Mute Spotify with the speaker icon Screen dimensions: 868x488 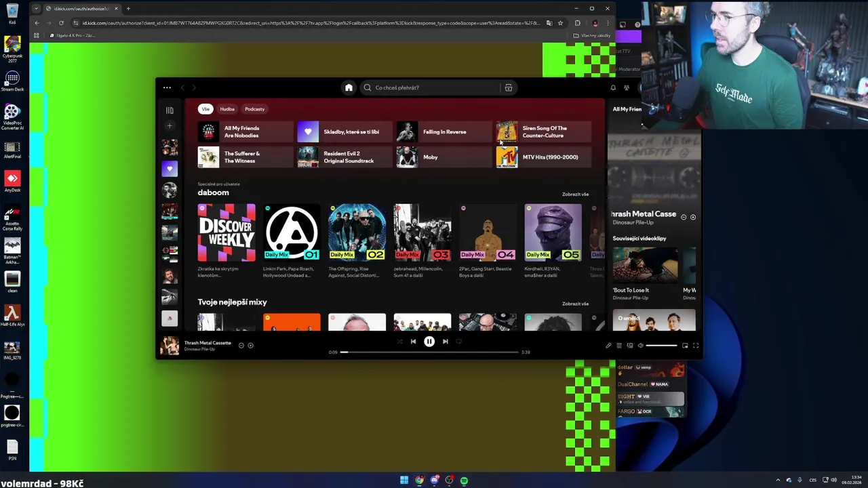[640, 346]
